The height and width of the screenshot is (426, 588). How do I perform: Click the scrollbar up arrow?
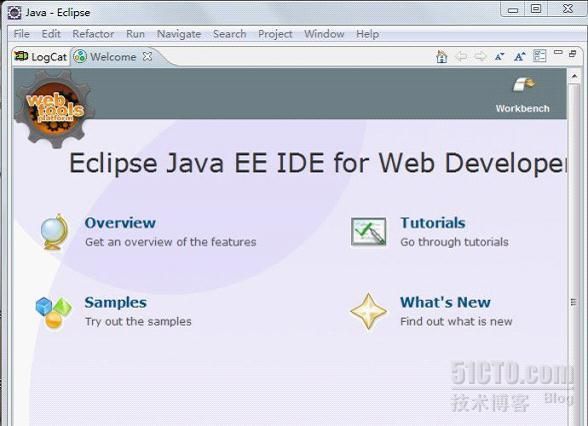[x=574, y=76]
